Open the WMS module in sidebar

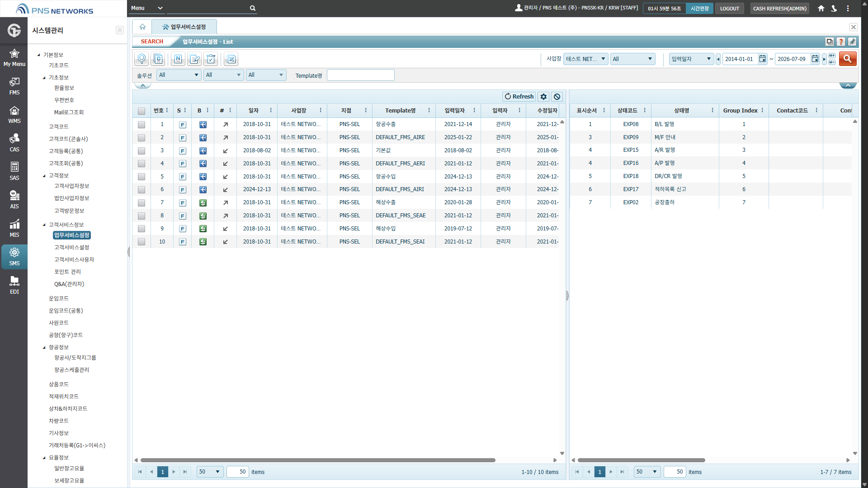(14, 114)
